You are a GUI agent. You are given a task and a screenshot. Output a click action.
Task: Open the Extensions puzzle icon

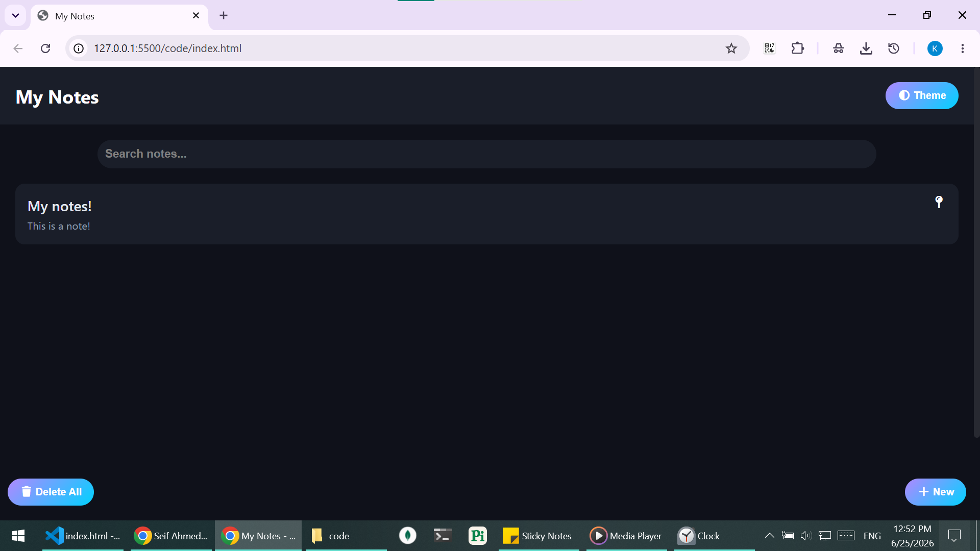click(797, 48)
